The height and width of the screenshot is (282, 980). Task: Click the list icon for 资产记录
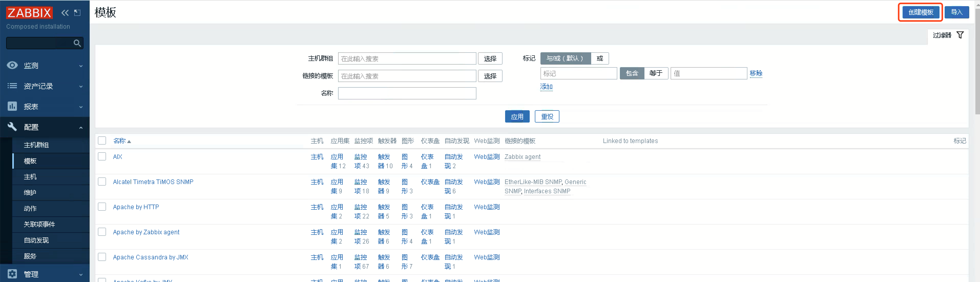point(12,86)
